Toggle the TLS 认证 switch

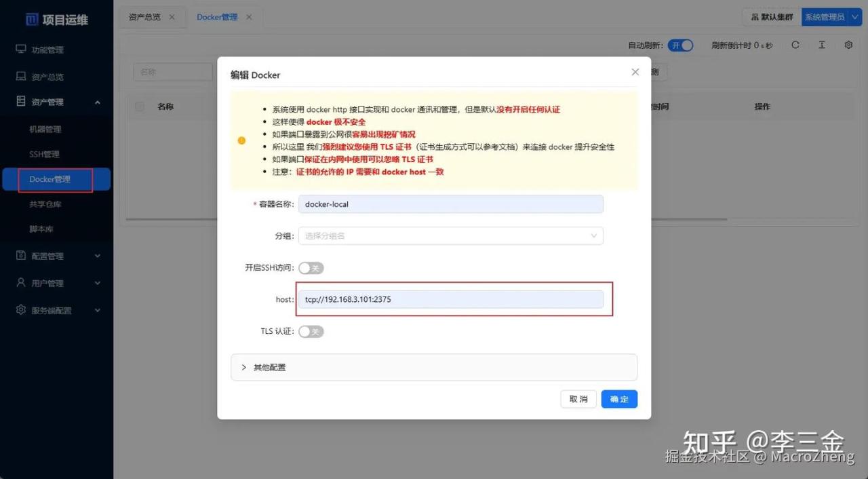pos(311,331)
